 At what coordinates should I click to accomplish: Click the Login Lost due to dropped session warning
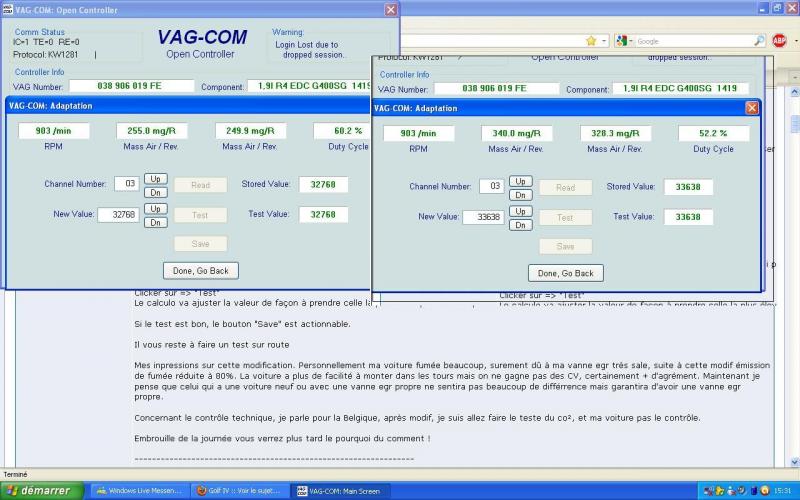[x=309, y=50]
